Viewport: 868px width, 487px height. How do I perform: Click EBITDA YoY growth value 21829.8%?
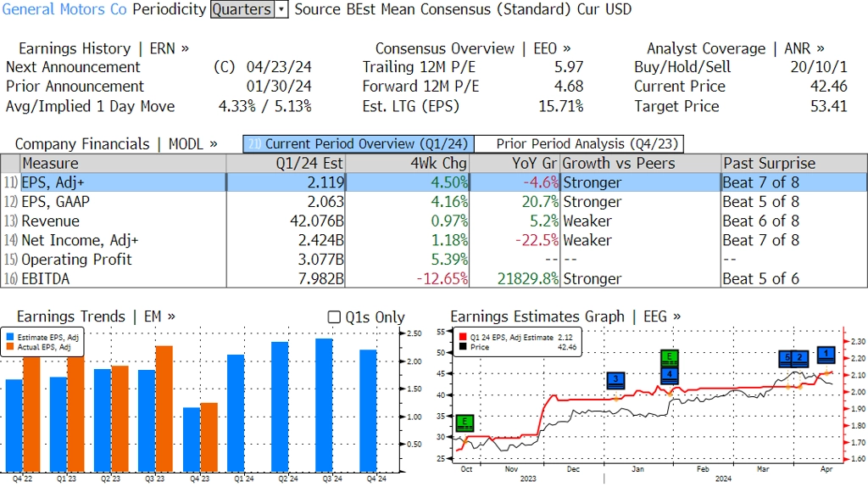click(527, 278)
